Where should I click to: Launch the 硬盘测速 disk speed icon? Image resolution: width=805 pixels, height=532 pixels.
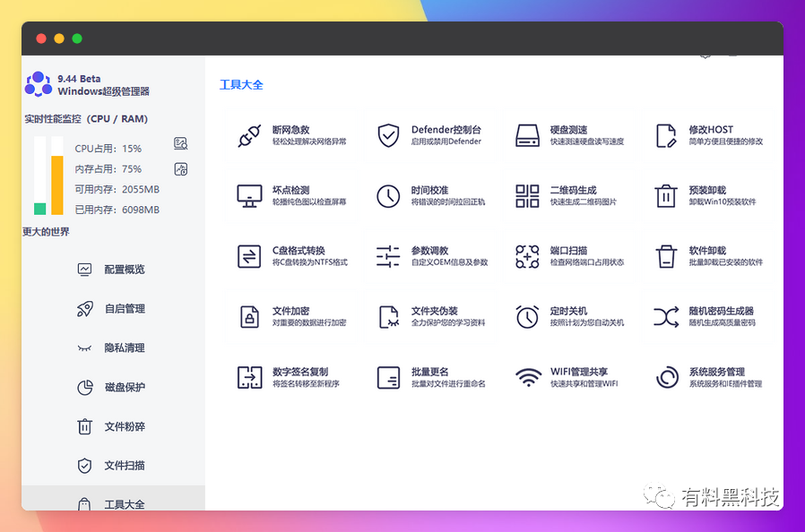(527, 135)
